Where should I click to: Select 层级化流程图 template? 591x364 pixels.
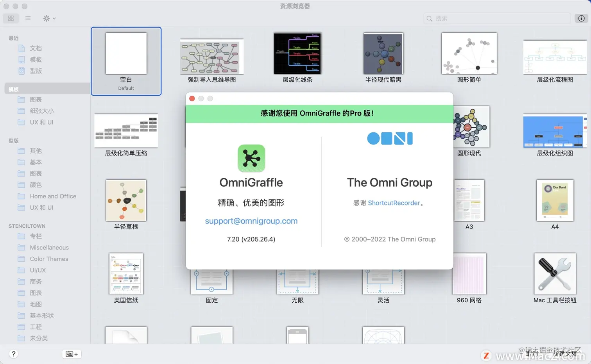555,57
